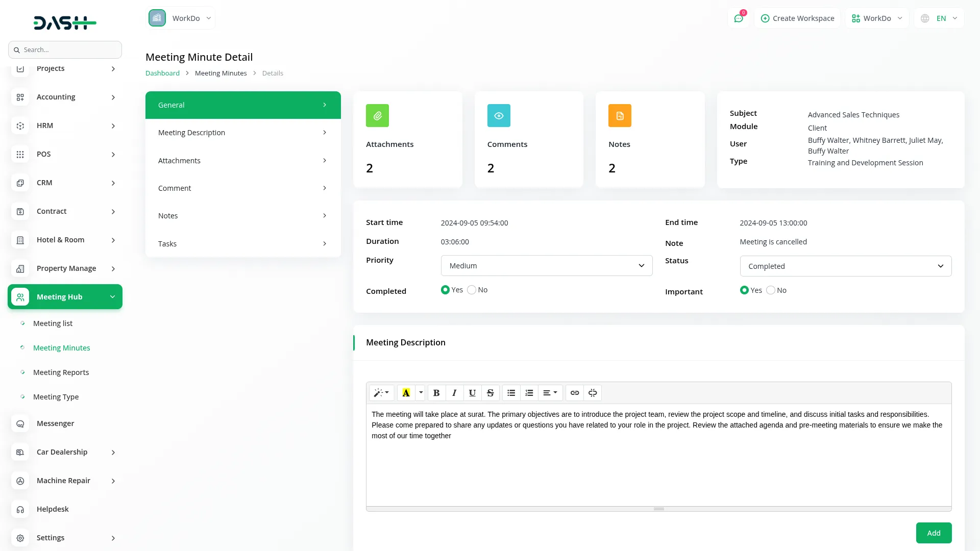Open the Priority dropdown set to Medium
Viewport: 980px width, 551px height.
tap(546, 266)
